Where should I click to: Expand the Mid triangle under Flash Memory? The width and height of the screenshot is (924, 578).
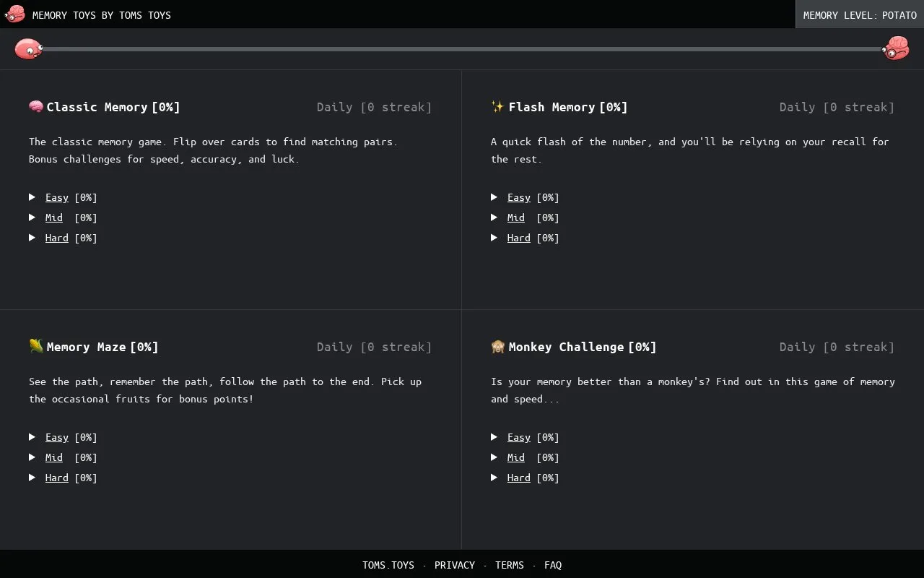494,217
